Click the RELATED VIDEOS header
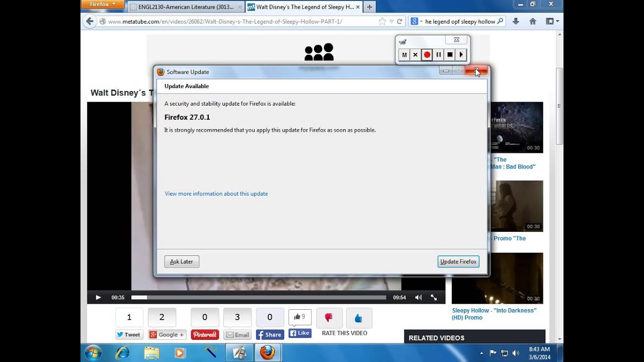Image resolution: width=644 pixels, height=362 pixels. pyautogui.click(x=436, y=338)
